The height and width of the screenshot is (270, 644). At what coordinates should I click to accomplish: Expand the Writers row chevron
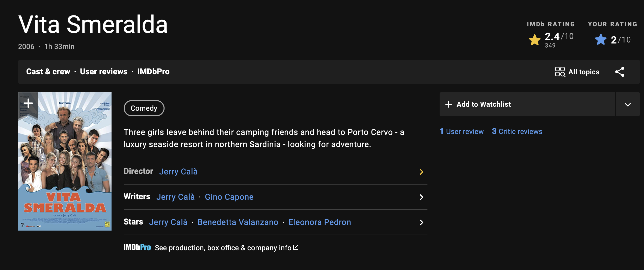coord(421,197)
